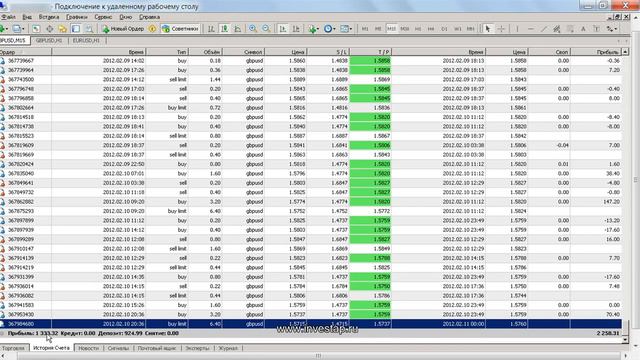The image size is (640, 360).
Task: Select order row 367862882
Action: [311, 202]
